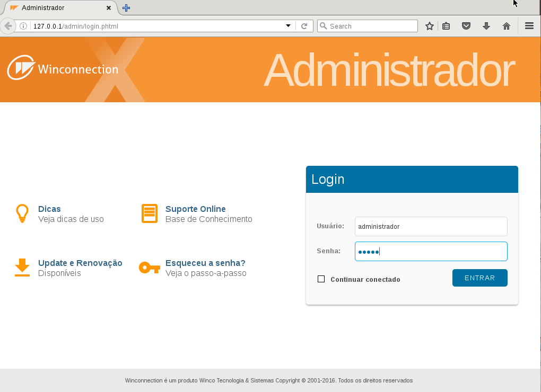Click the browser address bar

(x=158, y=26)
